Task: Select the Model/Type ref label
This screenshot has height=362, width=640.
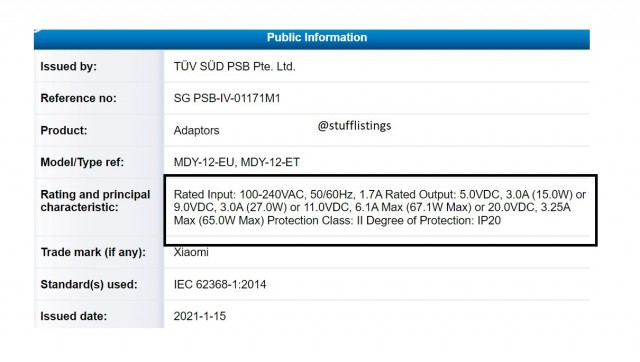Action: pos(82,162)
